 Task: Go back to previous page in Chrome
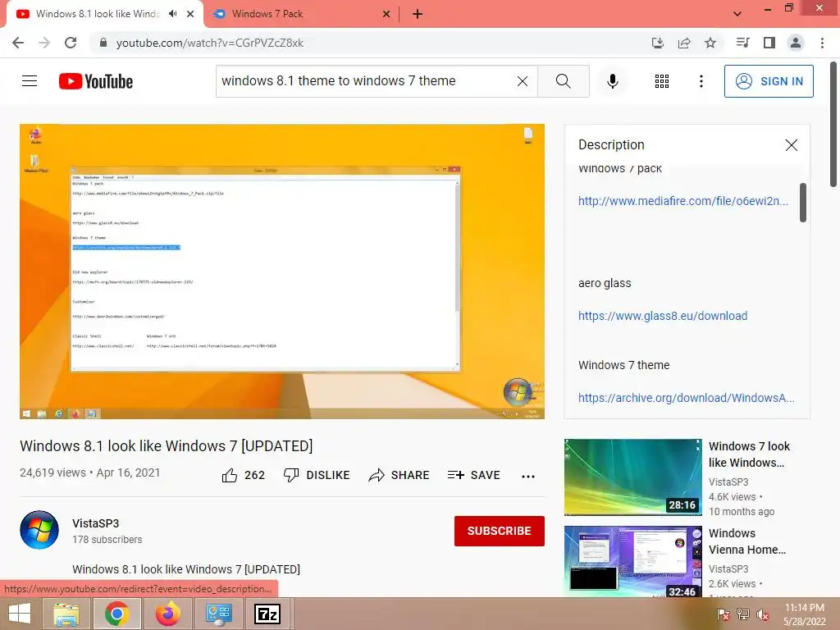(x=18, y=43)
